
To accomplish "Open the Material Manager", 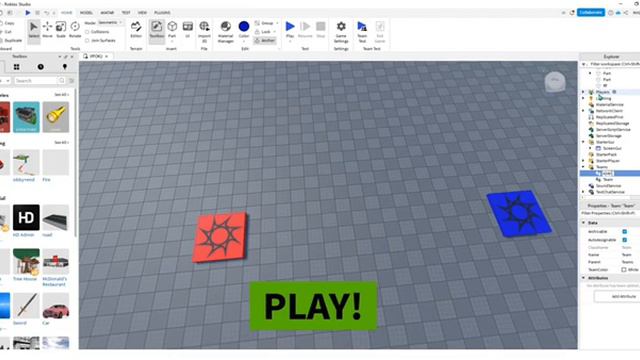I will (225, 31).
